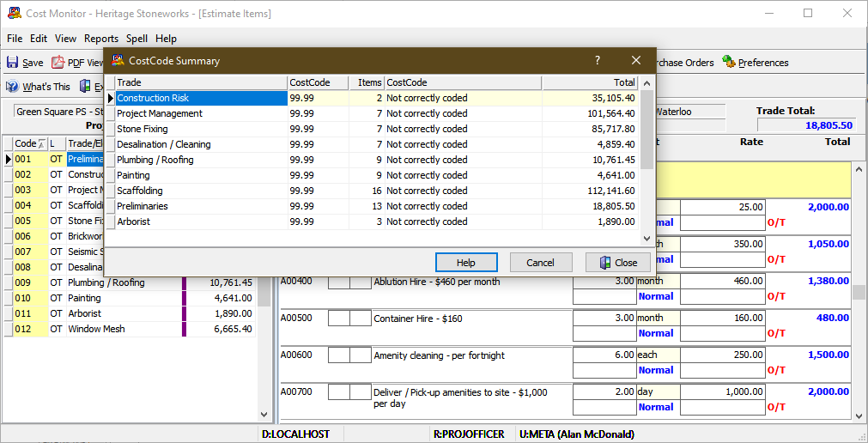Click the Green Square PS project name field

pyautogui.click(x=59, y=112)
